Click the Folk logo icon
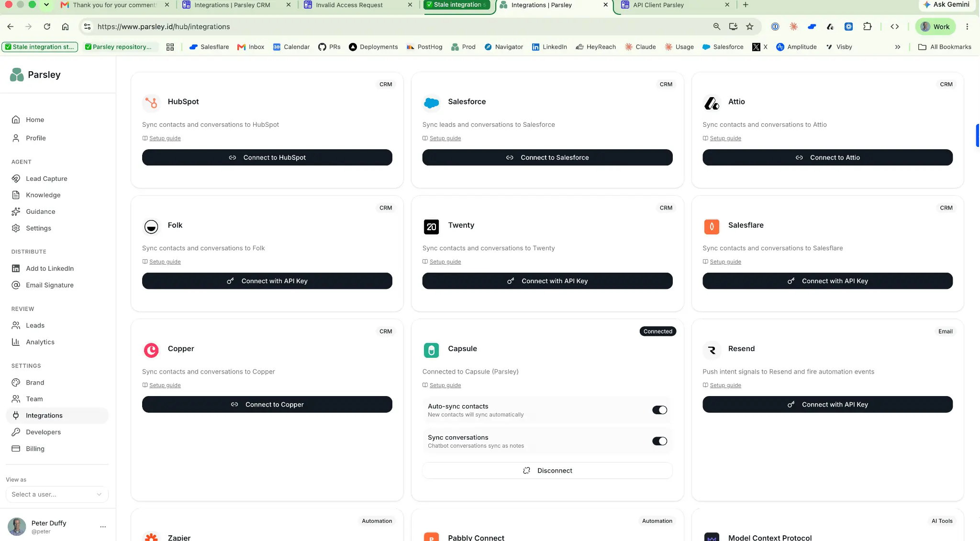The height and width of the screenshot is (541, 980). tap(151, 226)
